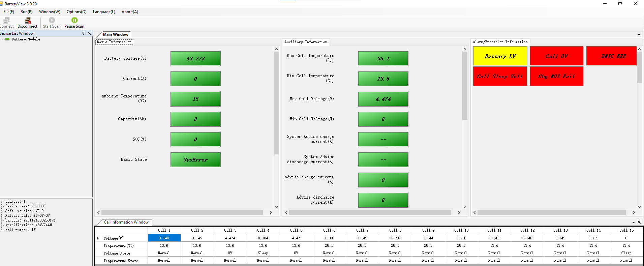Switch to the Main Window tab
The height and width of the screenshot is (266, 644).
(115, 34)
